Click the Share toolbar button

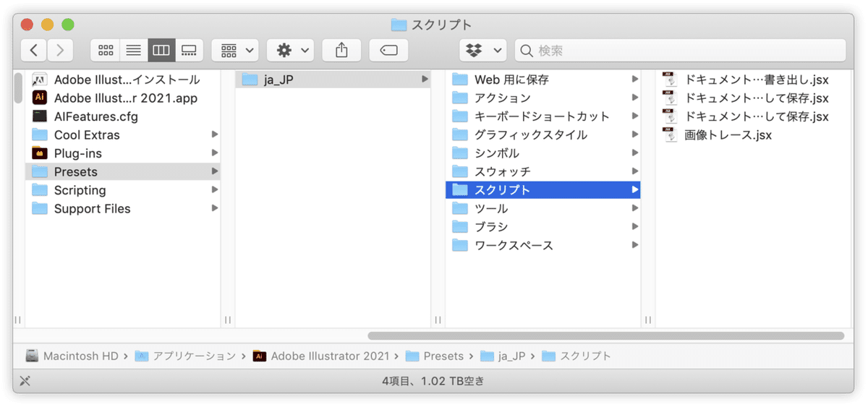tap(342, 50)
